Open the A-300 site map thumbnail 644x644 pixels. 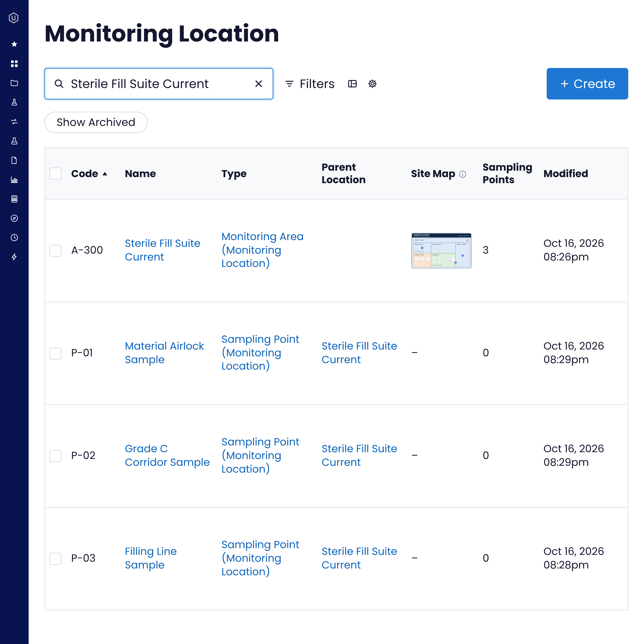[441, 250]
